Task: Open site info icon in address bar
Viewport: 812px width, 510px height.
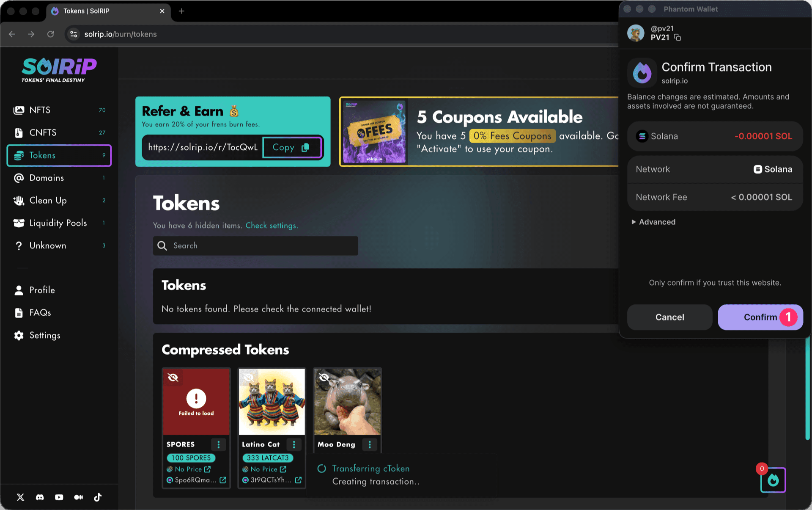Action: (74, 34)
